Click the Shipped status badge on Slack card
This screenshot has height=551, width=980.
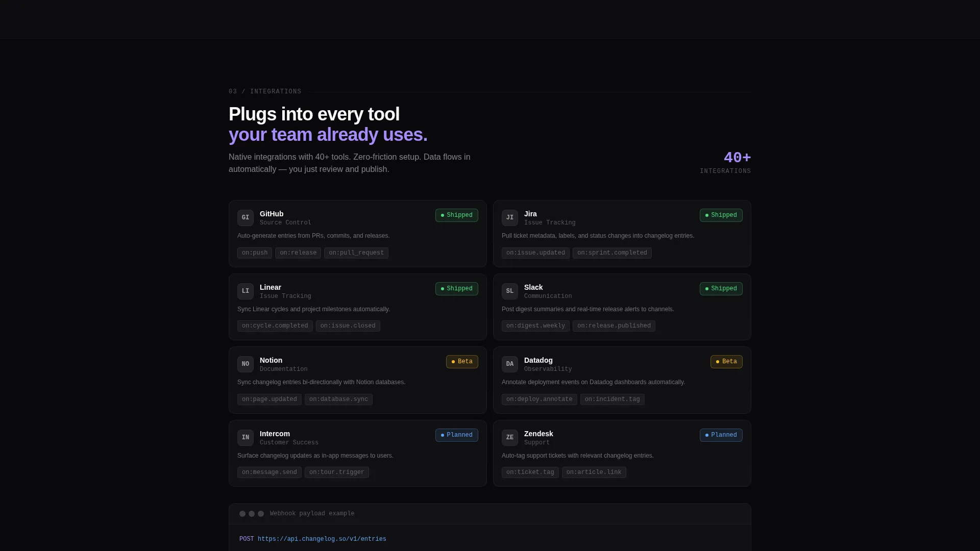click(721, 289)
